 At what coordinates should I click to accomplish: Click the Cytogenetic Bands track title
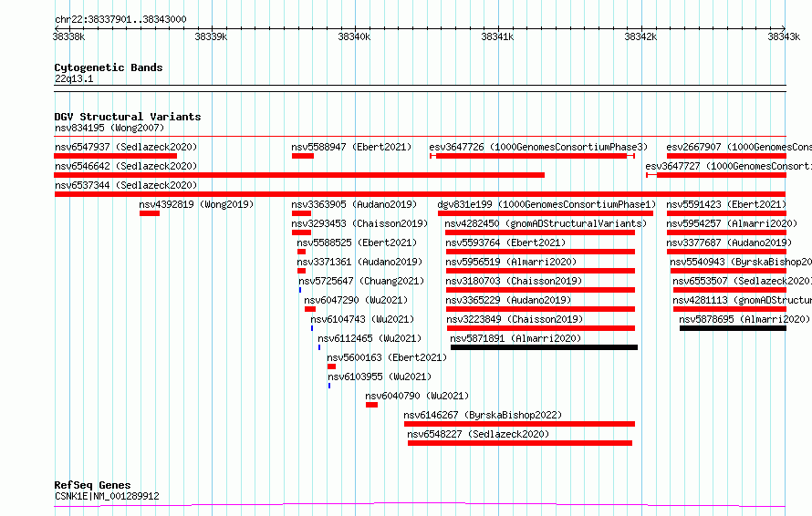109,67
